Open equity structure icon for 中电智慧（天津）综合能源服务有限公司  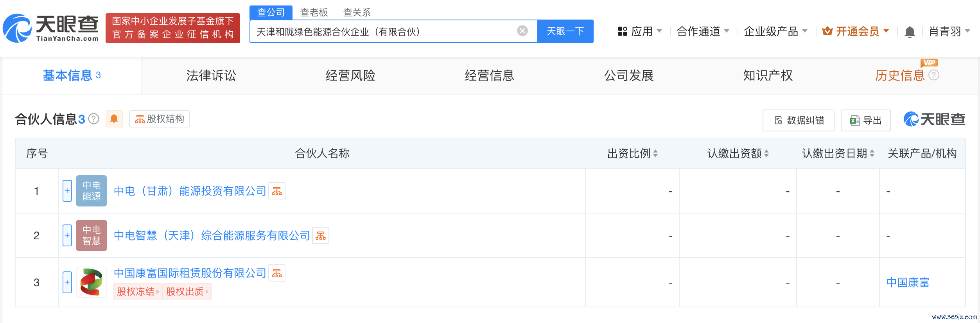click(x=321, y=235)
